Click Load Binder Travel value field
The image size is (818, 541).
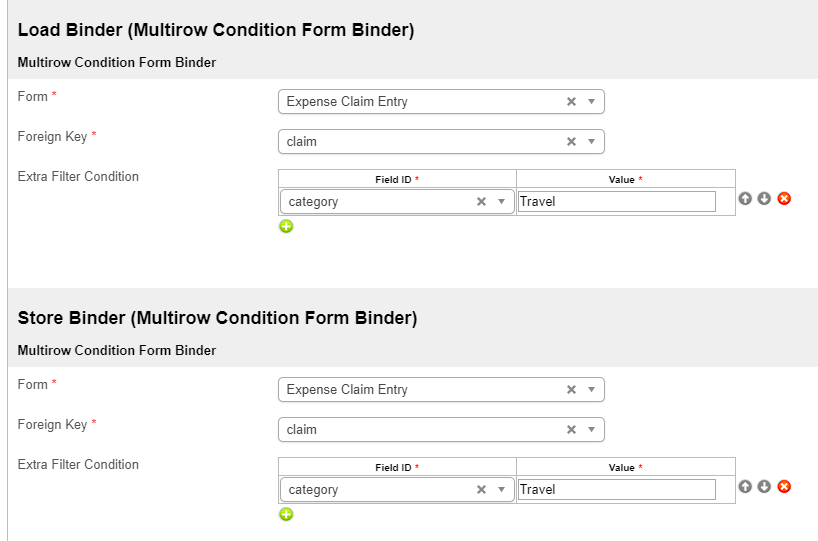click(616, 202)
